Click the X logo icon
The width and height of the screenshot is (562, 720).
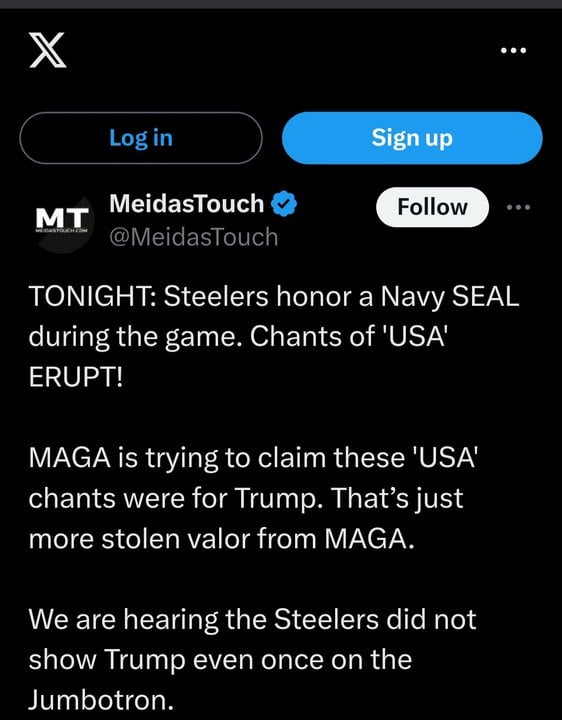click(48, 51)
